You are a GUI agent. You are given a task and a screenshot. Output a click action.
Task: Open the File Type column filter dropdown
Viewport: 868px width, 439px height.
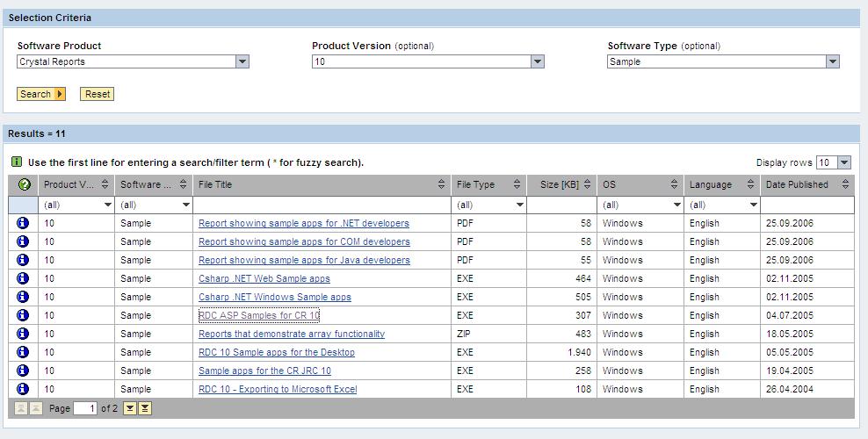coord(520,205)
